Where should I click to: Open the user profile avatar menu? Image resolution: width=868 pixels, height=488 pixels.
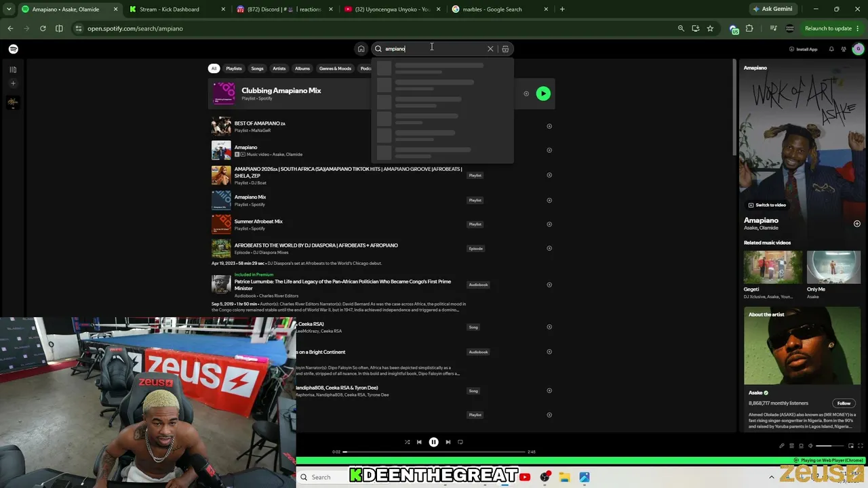pyautogui.click(x=859, y=49)
